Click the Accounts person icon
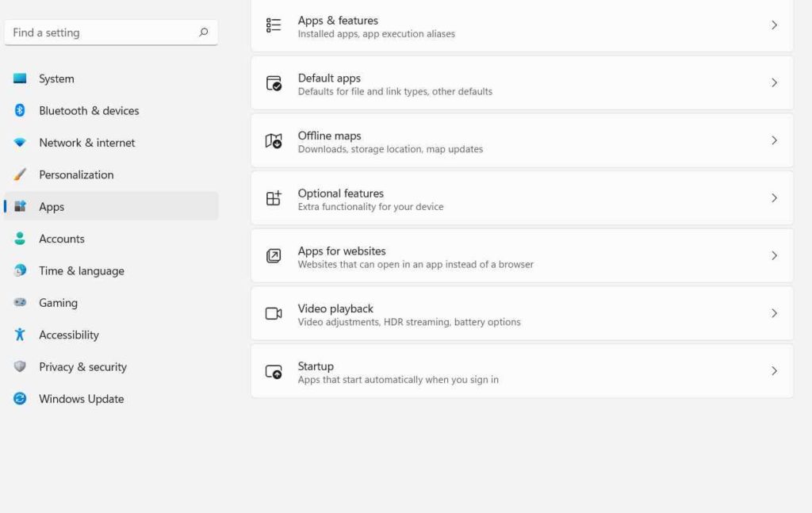Viewport: 812px width, 513px height. pos(20,238)
